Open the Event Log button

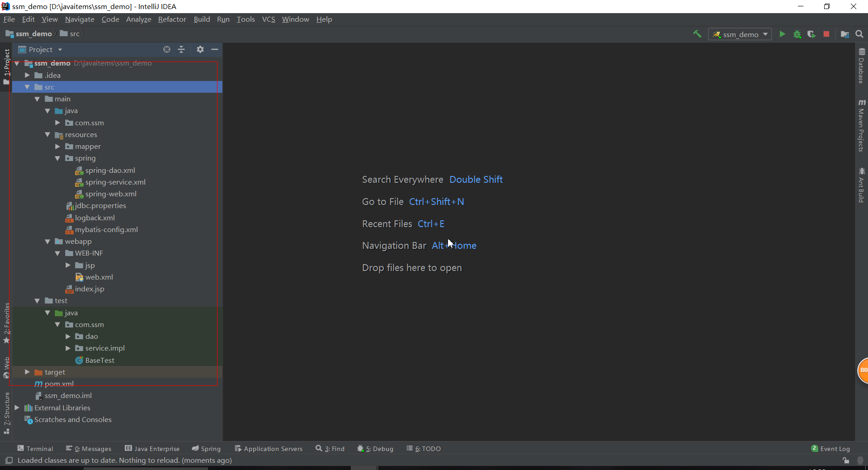click(x=830, y=449)
